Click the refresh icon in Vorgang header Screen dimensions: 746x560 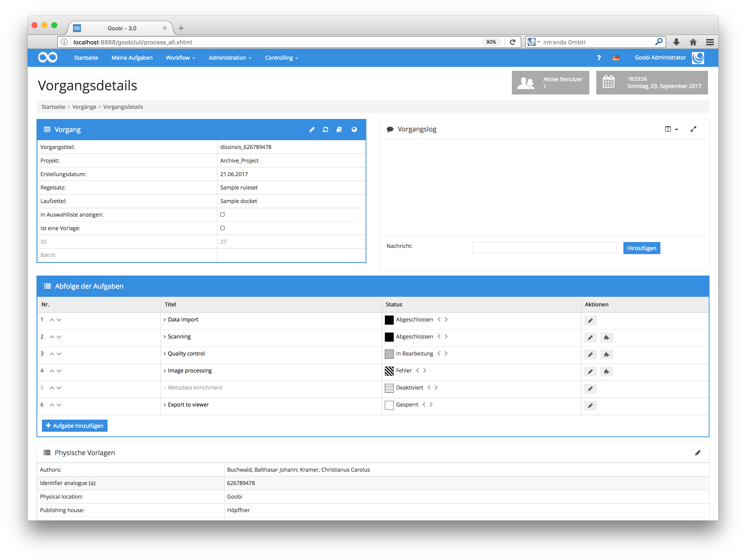[325, 130]
